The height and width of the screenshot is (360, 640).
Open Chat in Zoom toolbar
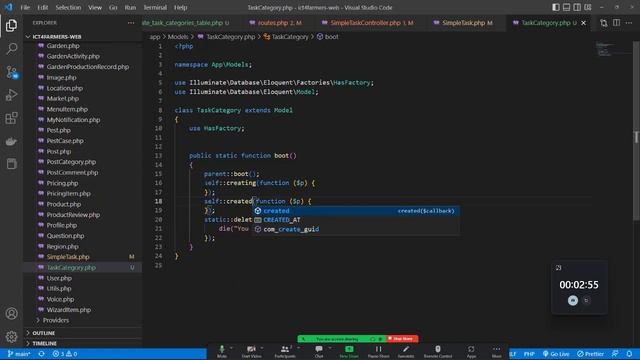tap(319, 351)
